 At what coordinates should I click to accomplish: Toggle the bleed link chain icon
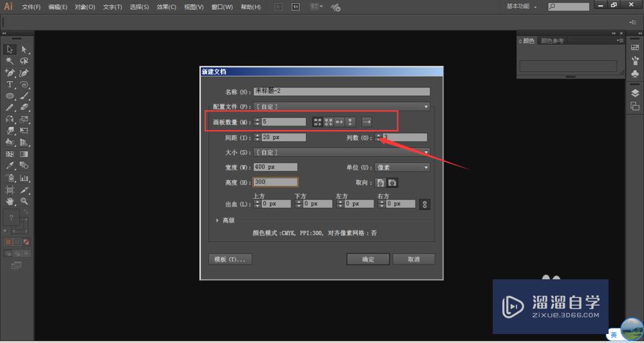pyautogui.click(x=424, y=204)
